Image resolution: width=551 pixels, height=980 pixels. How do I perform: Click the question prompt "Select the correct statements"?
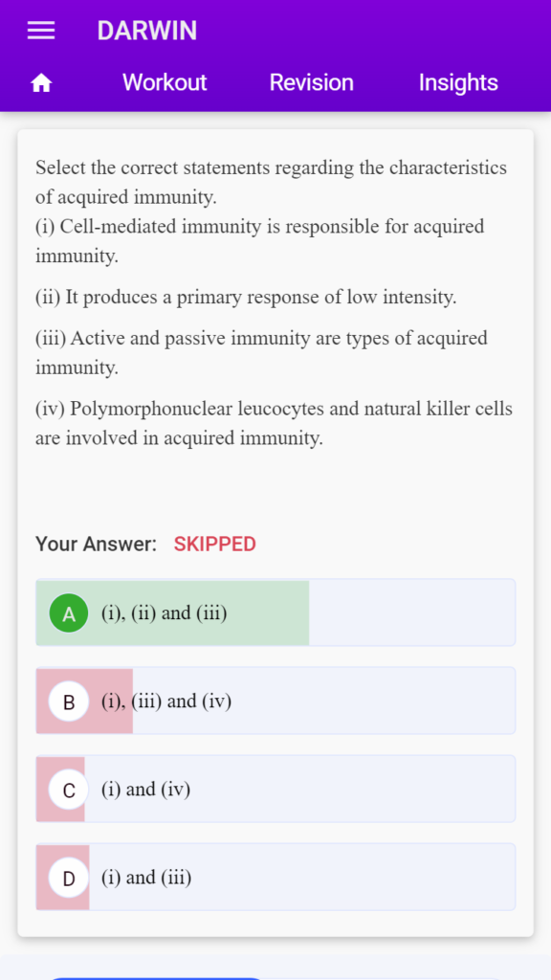pyautogui.click(x=271, y=183)
